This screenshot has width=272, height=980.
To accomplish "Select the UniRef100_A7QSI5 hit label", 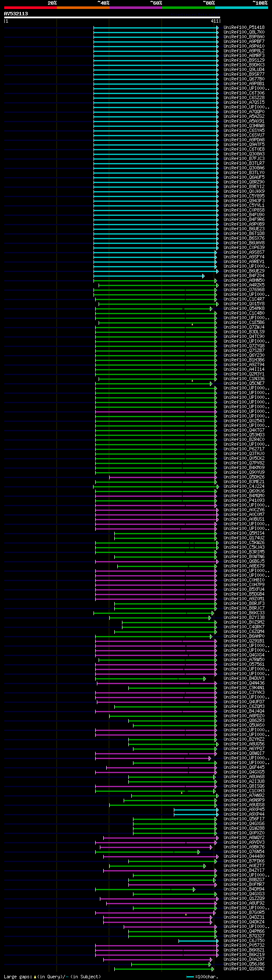I will click(244, 103).
